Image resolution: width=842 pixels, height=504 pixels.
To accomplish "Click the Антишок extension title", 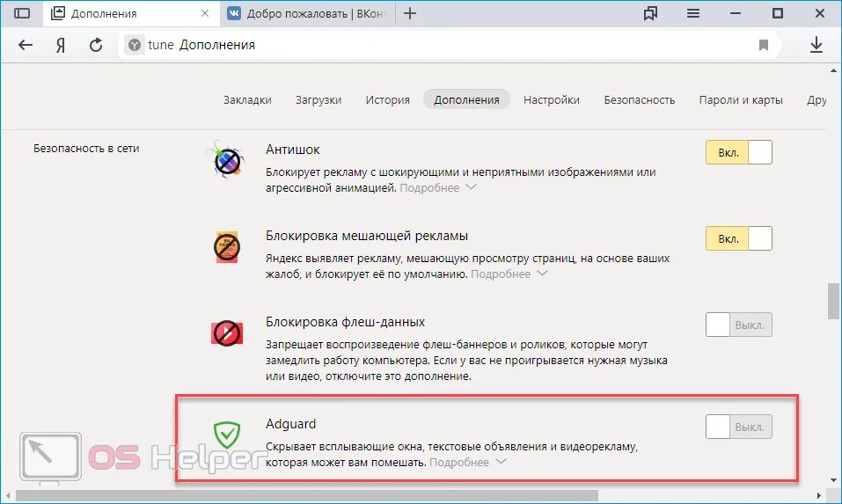I will coord(293,150).
